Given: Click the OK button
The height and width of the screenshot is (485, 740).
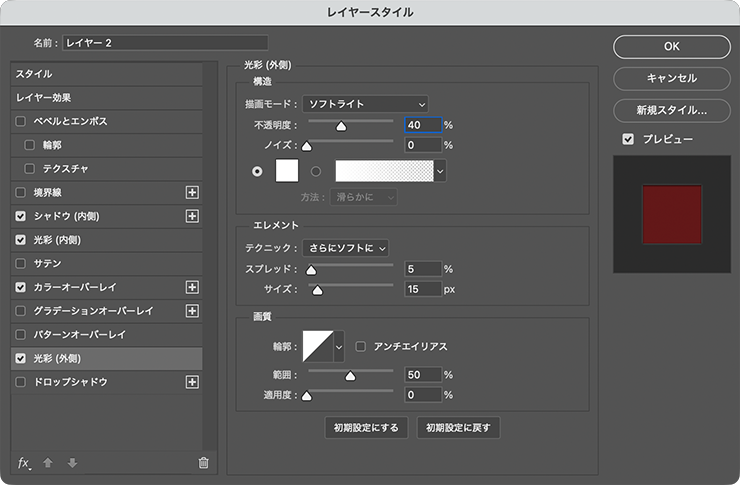Looking at the screenshot, I should click(671, 46).
